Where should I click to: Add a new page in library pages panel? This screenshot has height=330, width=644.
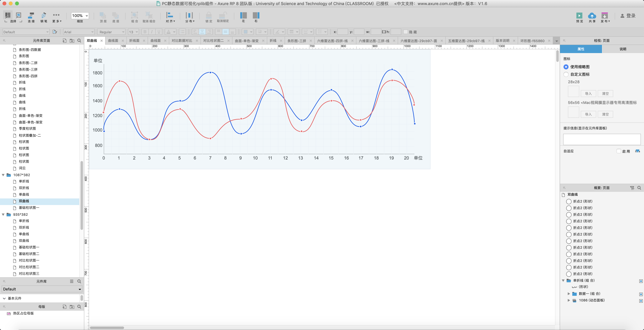pos(64,41)
